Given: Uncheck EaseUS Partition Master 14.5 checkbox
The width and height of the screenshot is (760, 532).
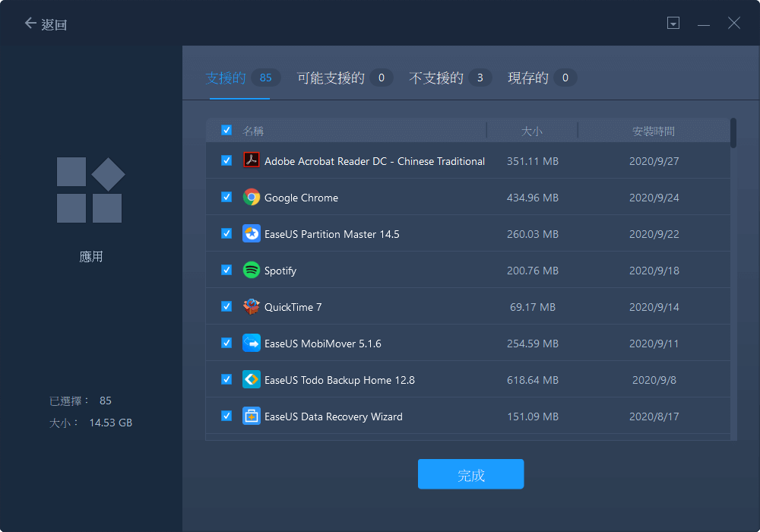Looking at the screenshot, I should click(x=226, y=233).
